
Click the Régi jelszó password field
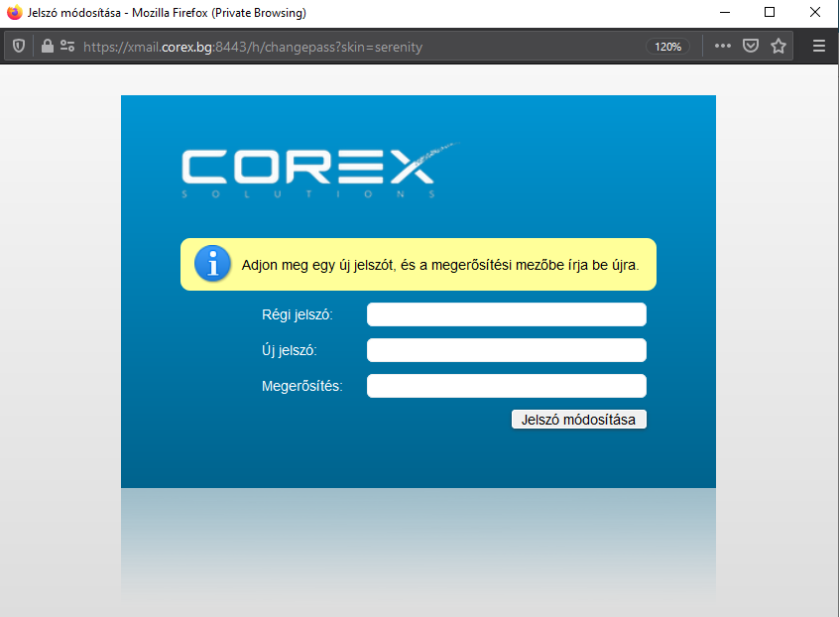click(506, 314)
